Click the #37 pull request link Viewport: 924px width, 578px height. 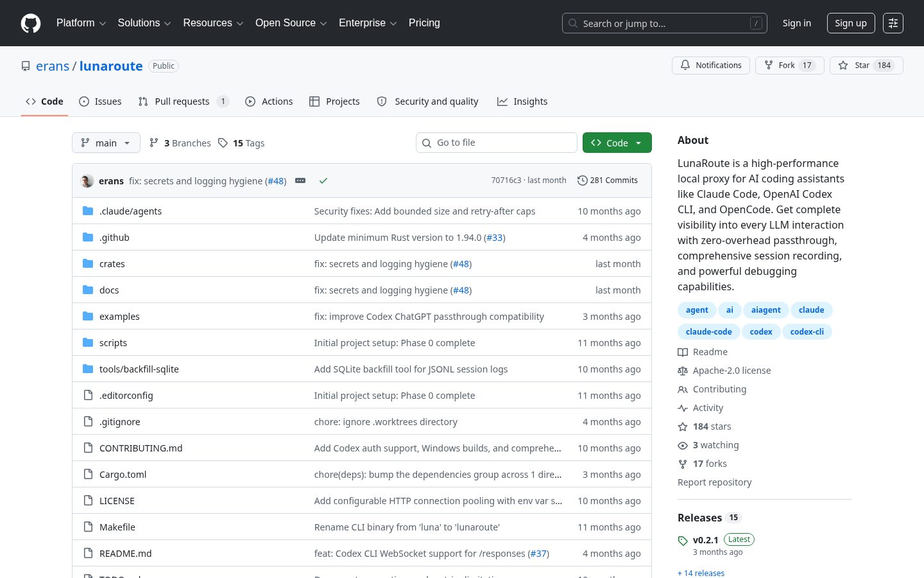pos(538,554)
